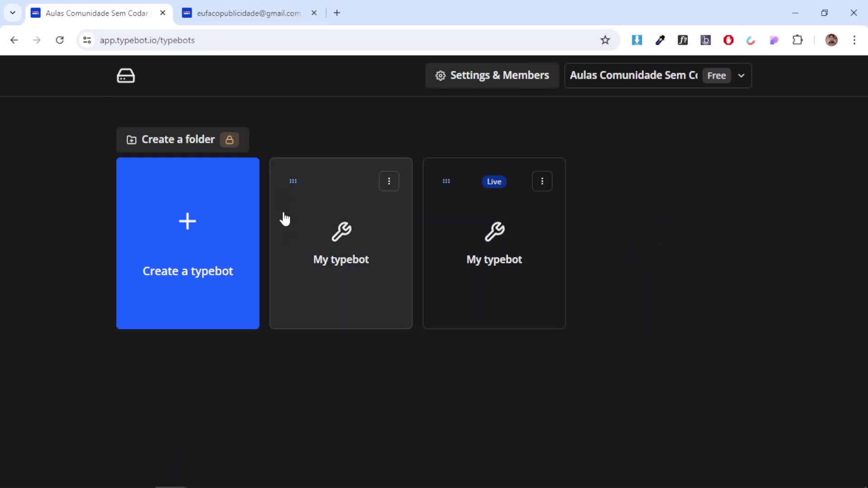Open the browser extensions puzzle icon
Screen dimensions: 868x488
click(x=798, y=40)
